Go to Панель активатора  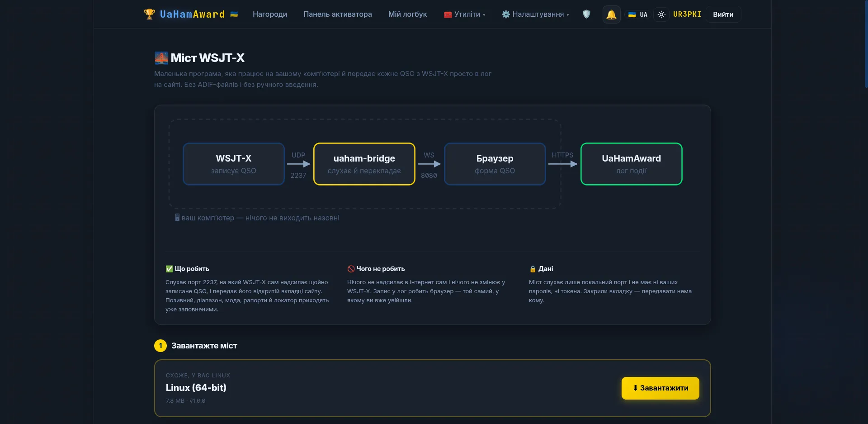(x=338, y=14)
